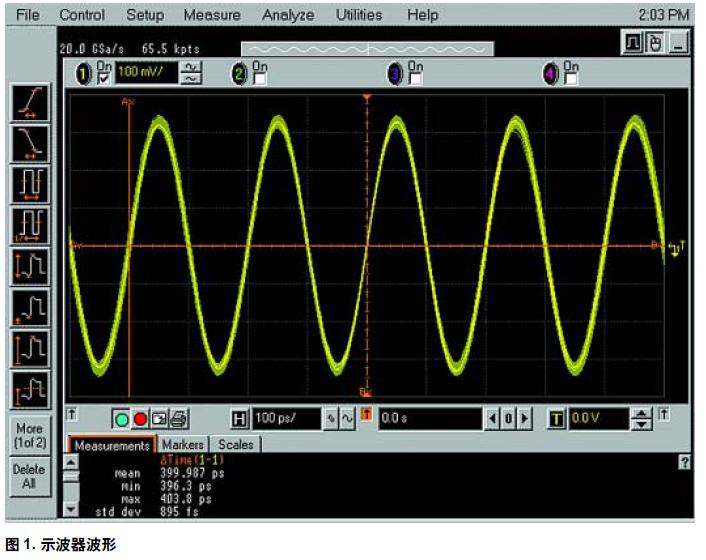Click the memory bar waveform overview
The image size is (706, 560).
[x=367, y=48]
